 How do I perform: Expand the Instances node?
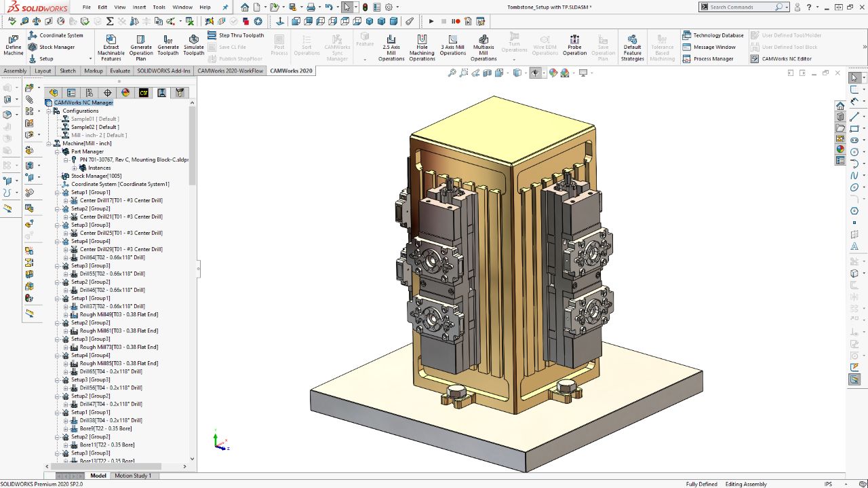75,168
